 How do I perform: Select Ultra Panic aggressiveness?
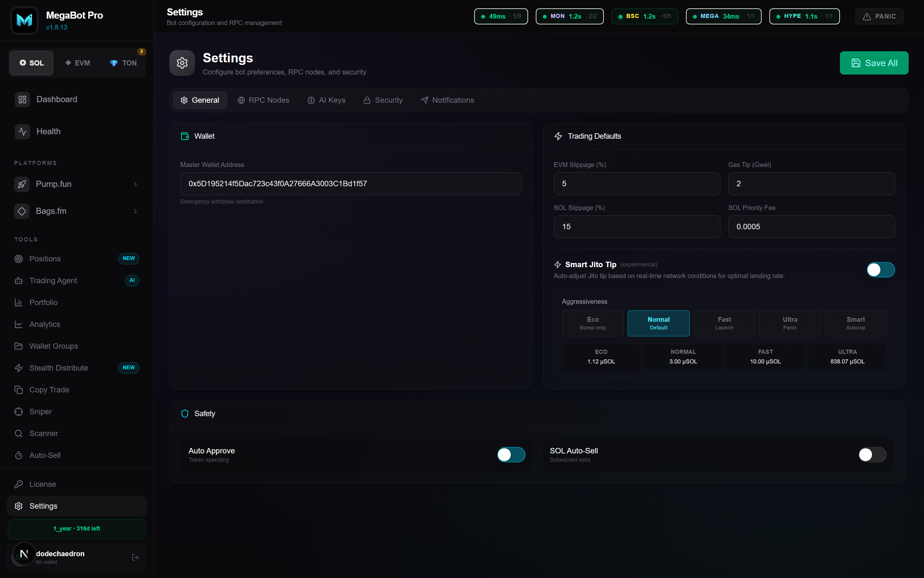(790, 323)
